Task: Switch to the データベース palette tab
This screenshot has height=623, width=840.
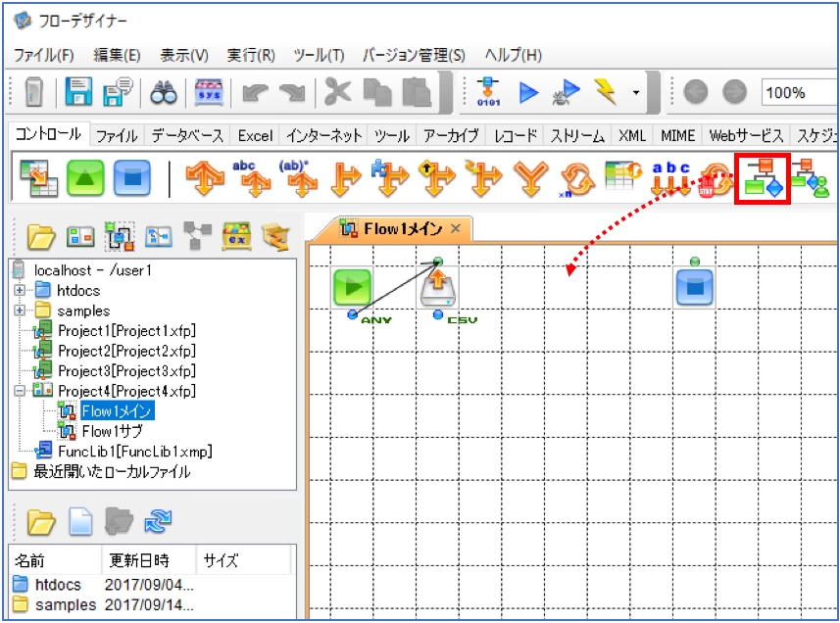Action: pyautogui.click(x=187, y=136)
